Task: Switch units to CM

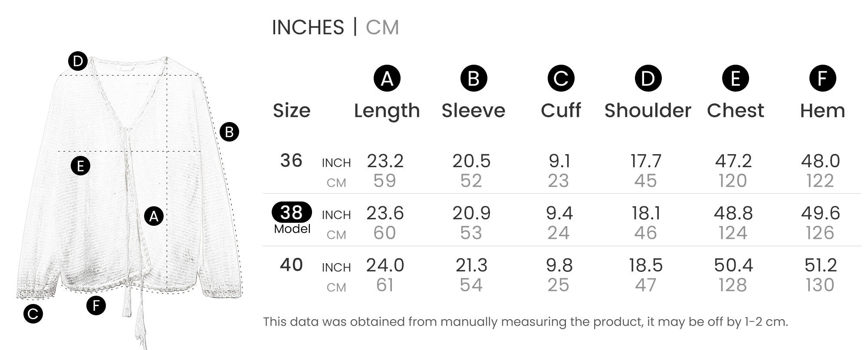Action: point(382,27)
